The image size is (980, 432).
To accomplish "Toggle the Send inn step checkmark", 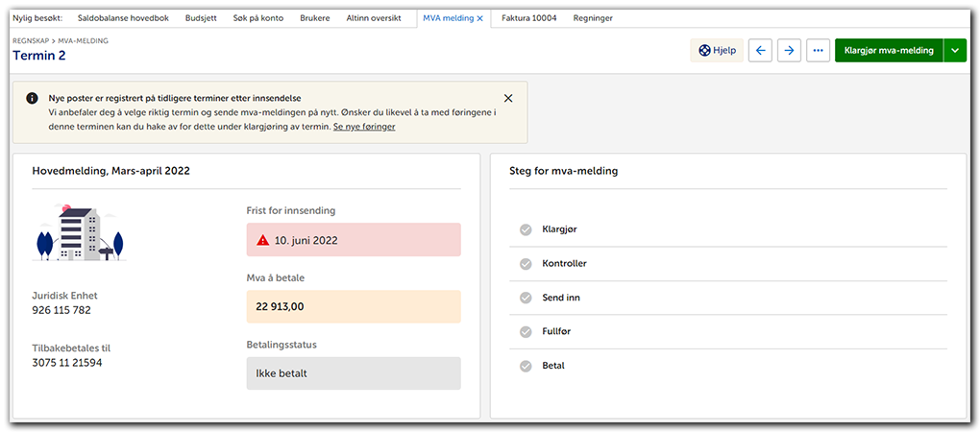I will pos(526,298).
